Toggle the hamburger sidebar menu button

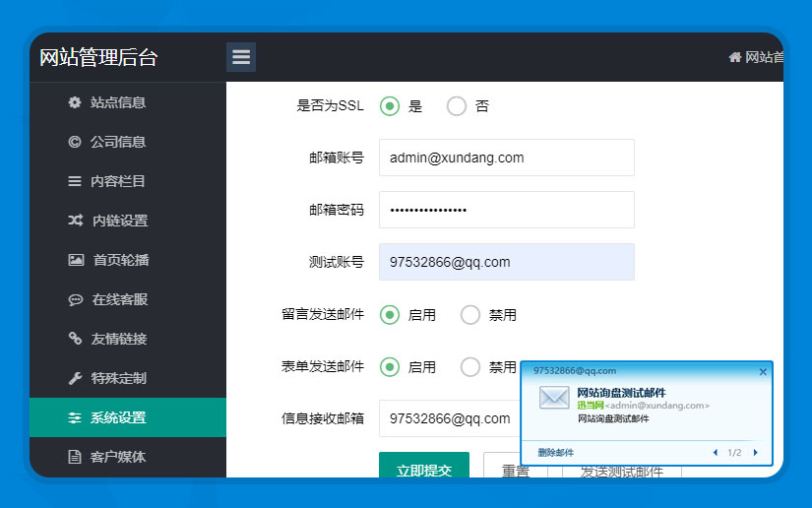click(x=241, y=57)
